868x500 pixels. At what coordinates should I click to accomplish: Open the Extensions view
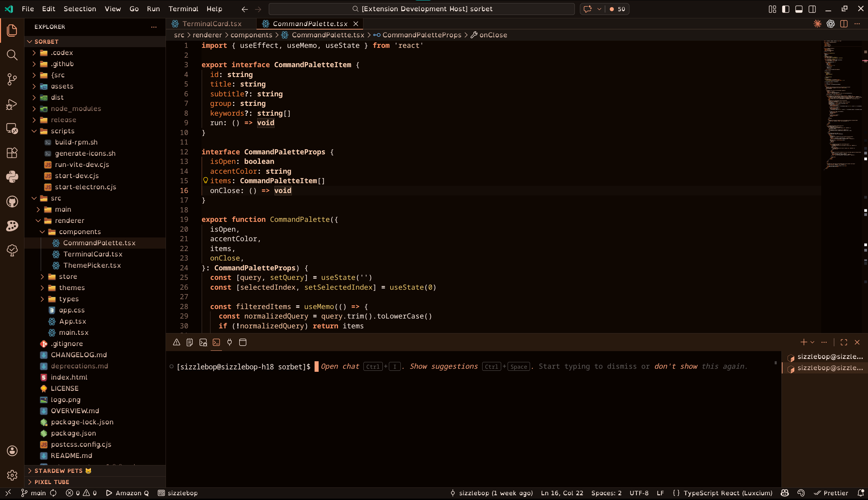coord(12,153)
